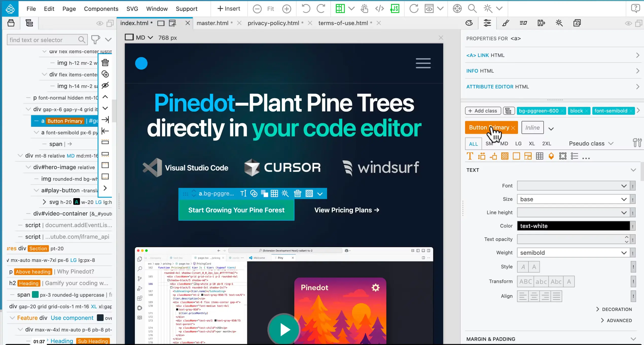Expand the svg h-20 tree node
The height and width of the screenshot is (345, 644).
click(44, 202)
